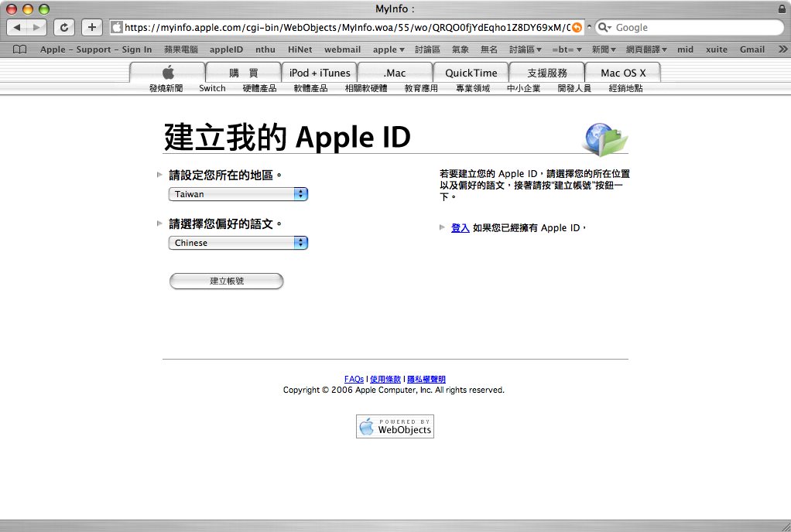Go back with the Safari back arrow
Screen dimensions: 791x532
pyautogui.click(x=17, y=27)
